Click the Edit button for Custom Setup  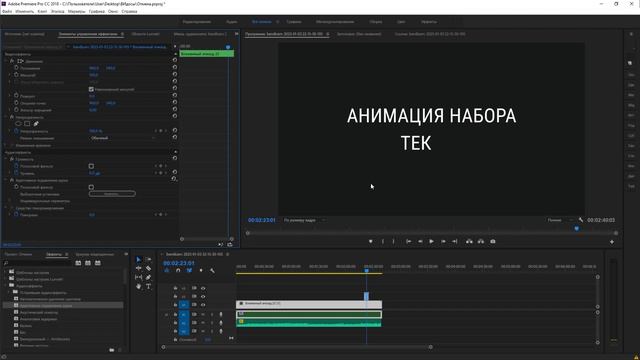point(112,194)
